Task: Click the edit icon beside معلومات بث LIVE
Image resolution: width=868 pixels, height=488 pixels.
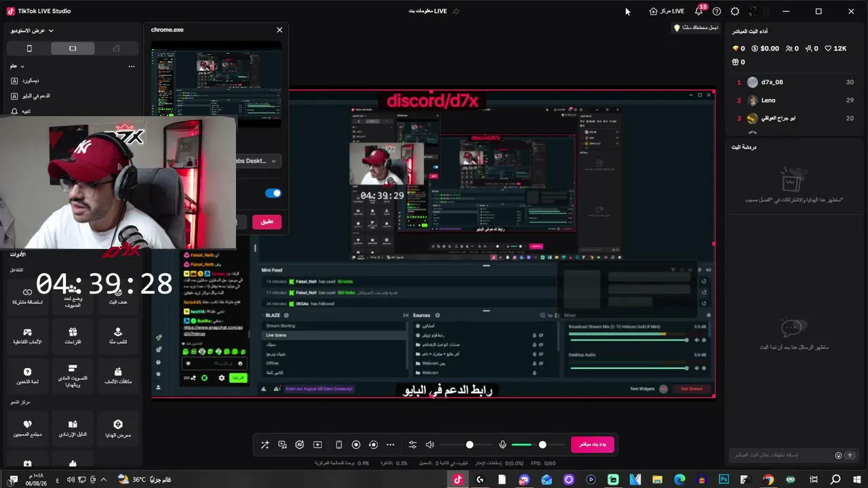Action: 456,12
